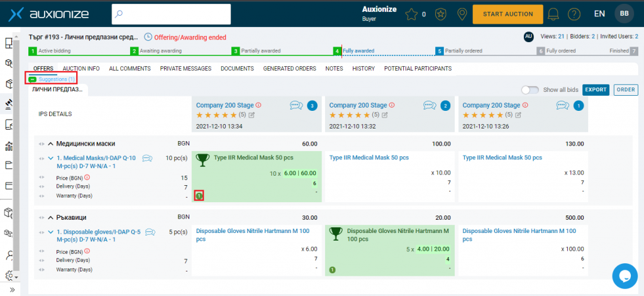
Task: Click the notifications bell icon
Action: (554, 14)
